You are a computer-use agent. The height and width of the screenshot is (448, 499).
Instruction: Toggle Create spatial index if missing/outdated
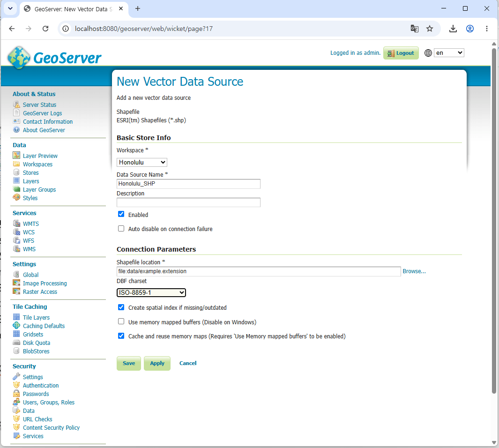[x=121, y=307]
